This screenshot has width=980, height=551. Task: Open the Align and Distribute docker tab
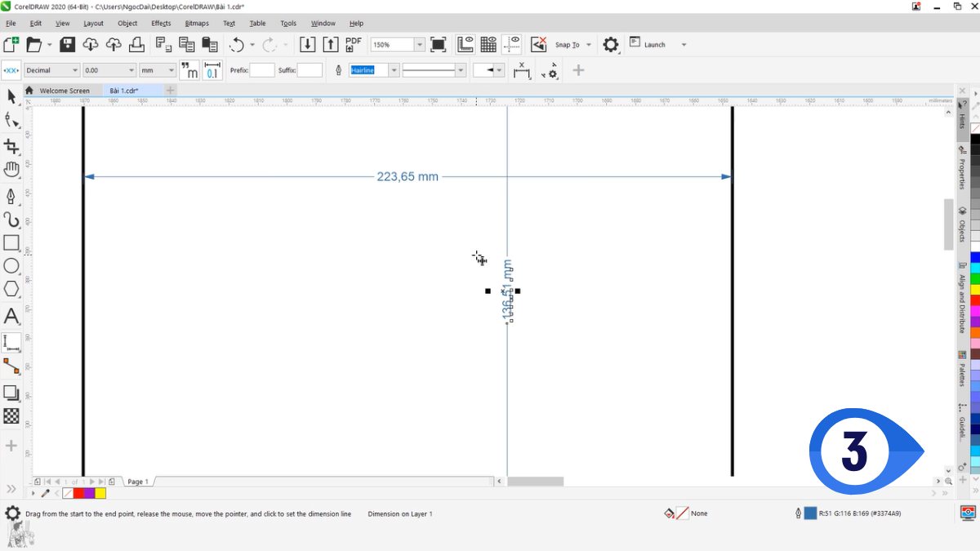pyautogui.click(x=962, y=297)
